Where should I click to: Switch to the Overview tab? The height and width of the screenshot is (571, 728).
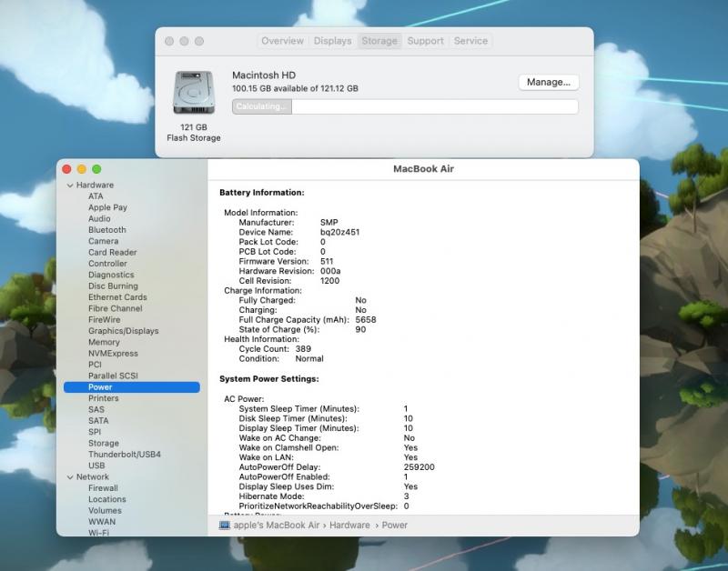(282, 41)
